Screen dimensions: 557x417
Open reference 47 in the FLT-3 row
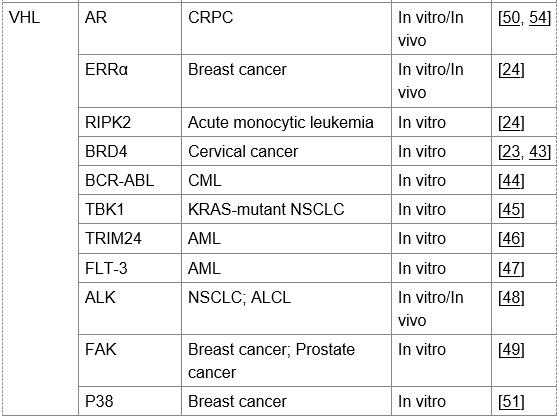pyautogui.click(x=511, y=268)
